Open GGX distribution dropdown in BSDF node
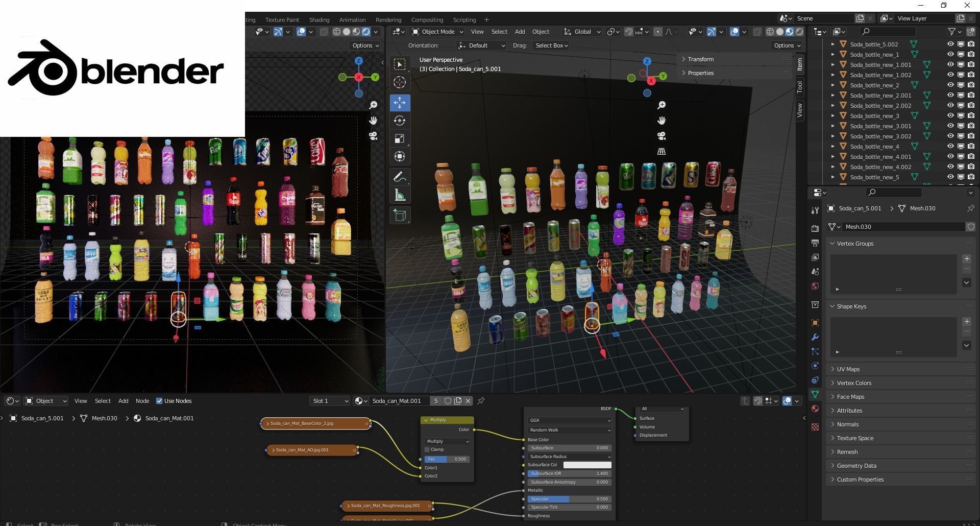Viewport: 980px width, 526px height. [569, 420]
